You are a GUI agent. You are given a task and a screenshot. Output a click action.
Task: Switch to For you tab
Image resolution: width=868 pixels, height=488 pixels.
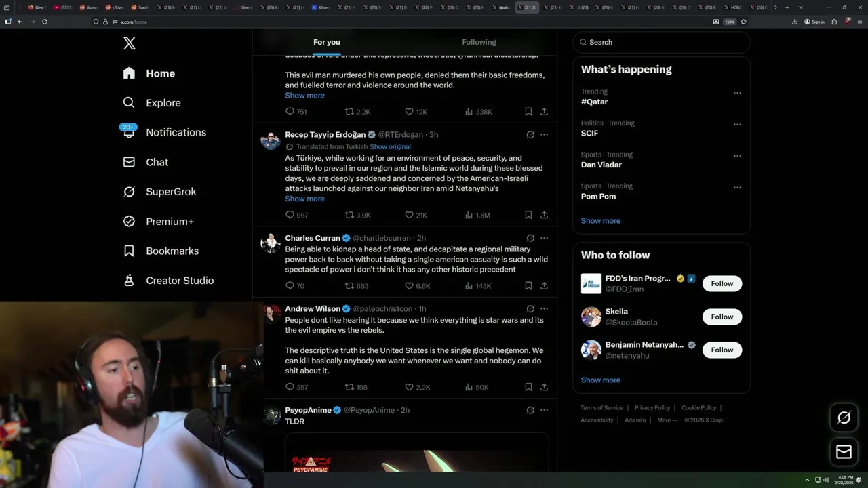[x=327, y=42]
